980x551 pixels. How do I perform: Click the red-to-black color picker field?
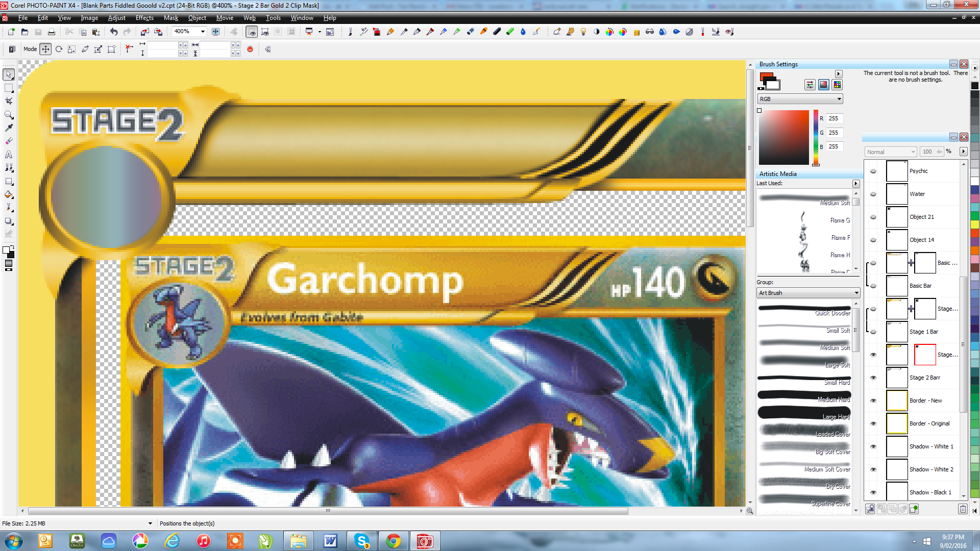click(783, 137)
